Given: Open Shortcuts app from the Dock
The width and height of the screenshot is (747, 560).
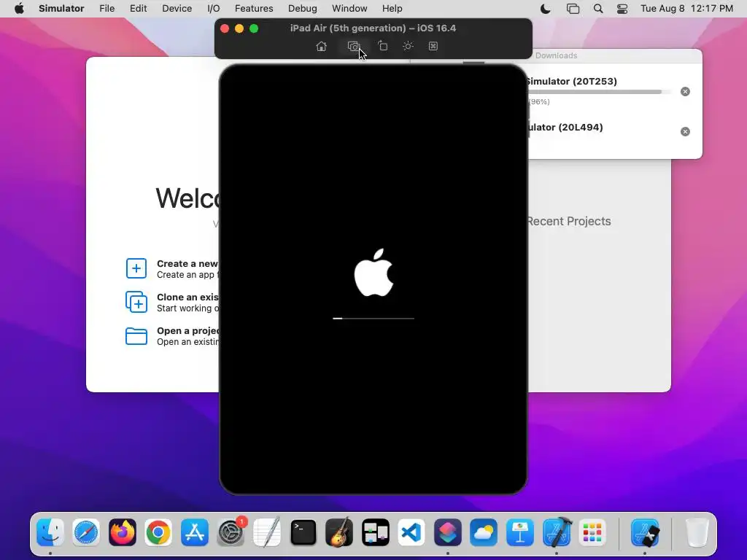Looking at the screenshot, I should pyautogui.click(x=448, y=532).
